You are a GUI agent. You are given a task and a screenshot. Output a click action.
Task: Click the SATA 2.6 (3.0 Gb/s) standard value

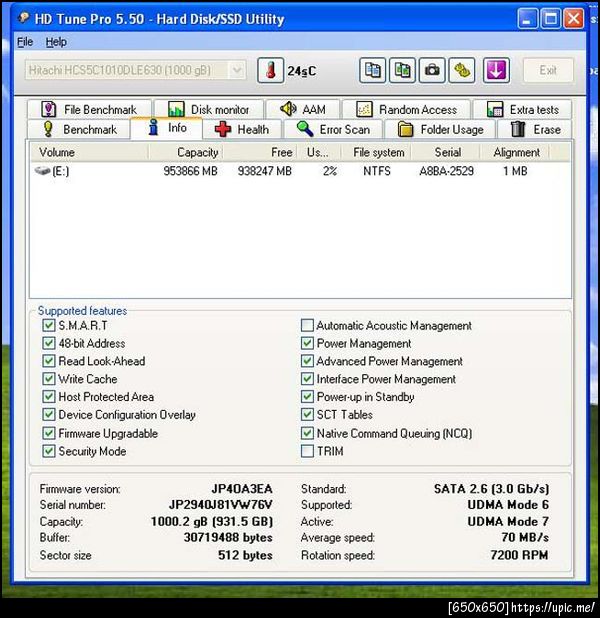pos(492,489)
